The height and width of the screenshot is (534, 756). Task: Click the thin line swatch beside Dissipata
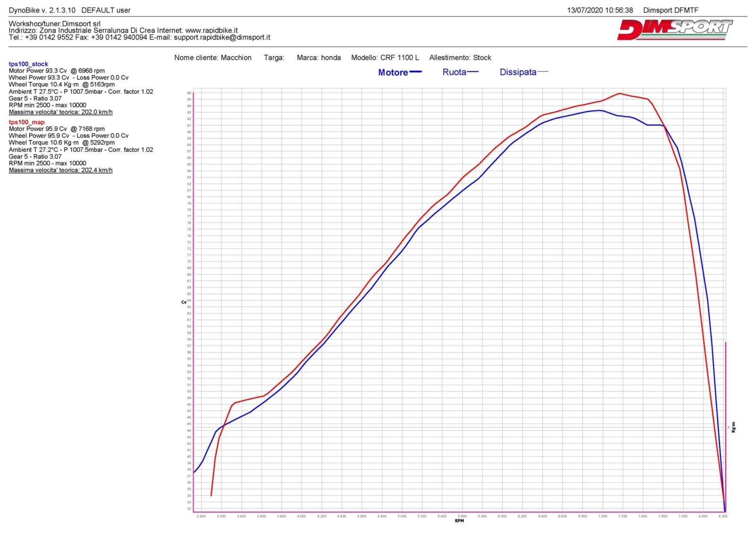pos(543,72)
